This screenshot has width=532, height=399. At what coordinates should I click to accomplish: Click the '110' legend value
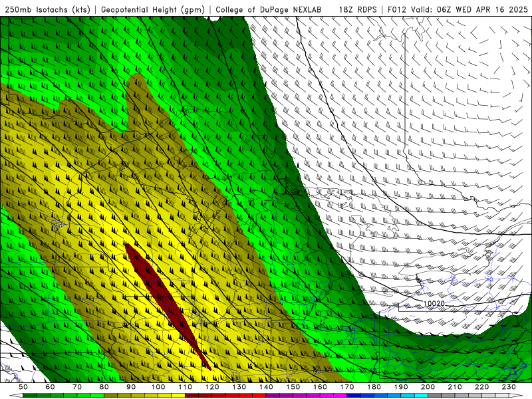pos(186,387)
